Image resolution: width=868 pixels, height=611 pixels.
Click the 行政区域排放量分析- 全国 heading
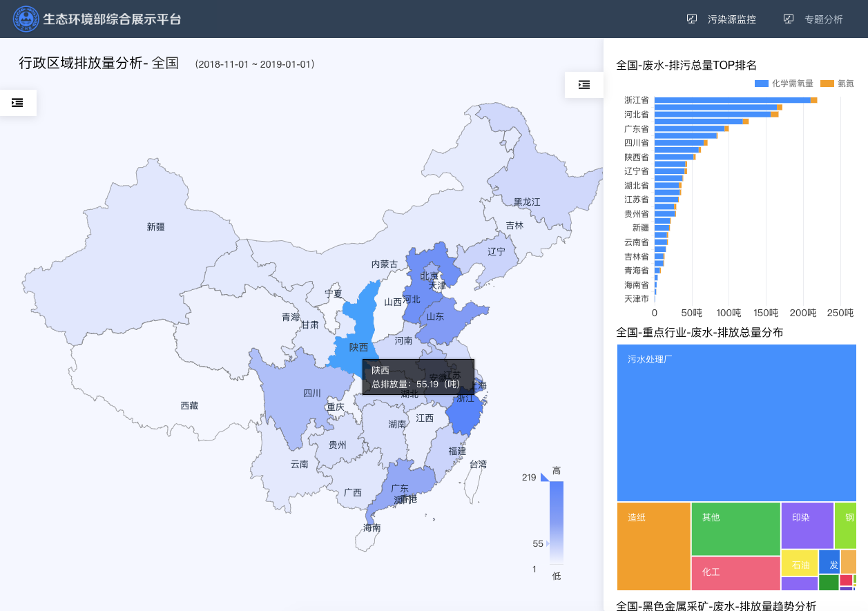point(99,64)
